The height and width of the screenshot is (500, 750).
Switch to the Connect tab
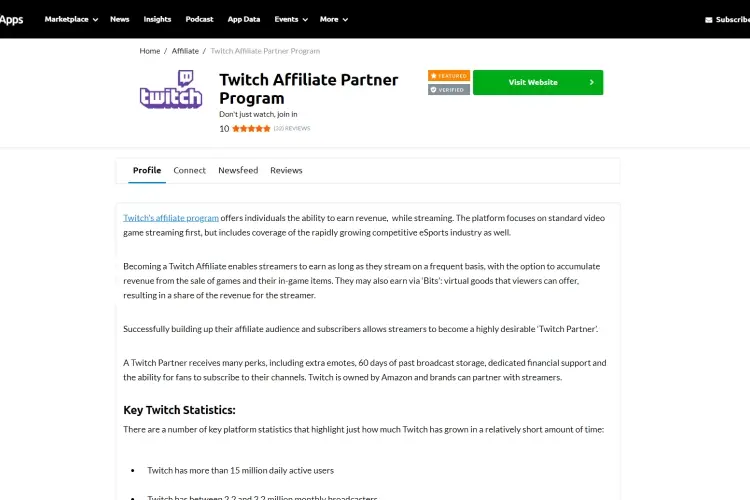click(189, 170)
